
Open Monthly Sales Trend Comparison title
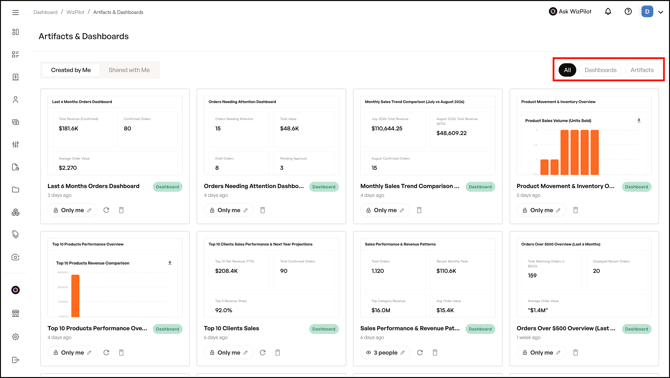[x=410, y=186]
